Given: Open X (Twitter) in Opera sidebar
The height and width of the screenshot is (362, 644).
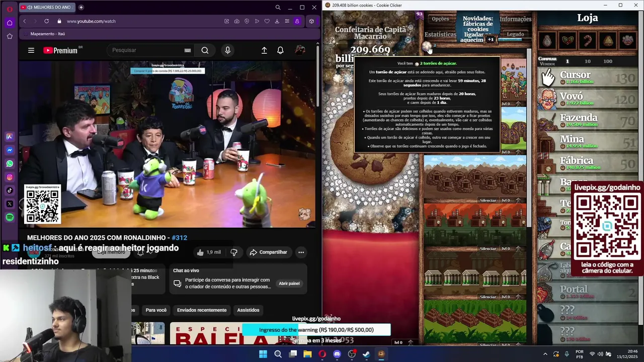Looking at the screenshot, I should [10, 204].
